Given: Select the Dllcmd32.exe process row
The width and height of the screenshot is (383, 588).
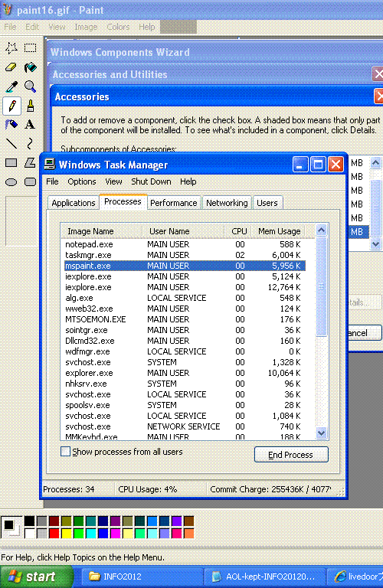Looking at the screenshot, I should click(x=185, y=341).
